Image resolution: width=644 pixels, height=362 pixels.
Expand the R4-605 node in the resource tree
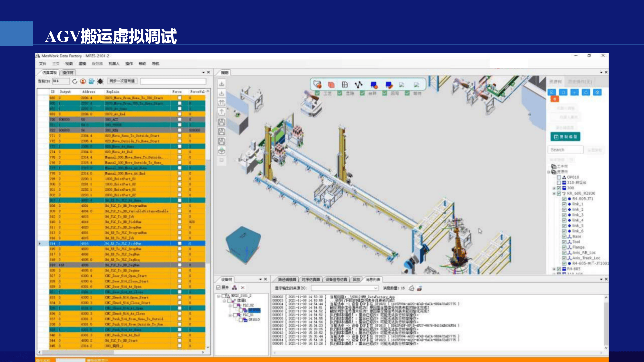tap(554, 269)
